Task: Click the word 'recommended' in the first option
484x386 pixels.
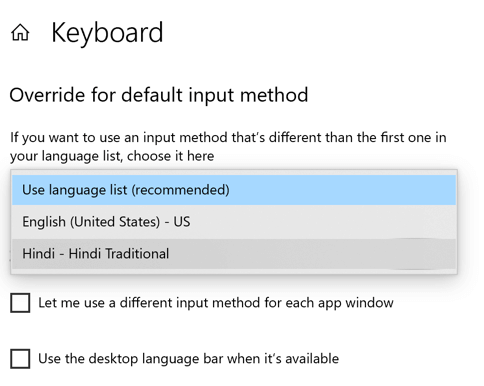Action: (180, 190)
